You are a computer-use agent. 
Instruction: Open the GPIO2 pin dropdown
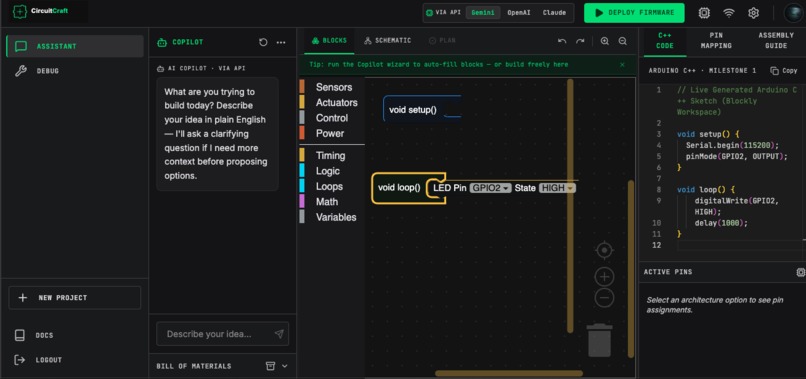[x=490, y=188]
